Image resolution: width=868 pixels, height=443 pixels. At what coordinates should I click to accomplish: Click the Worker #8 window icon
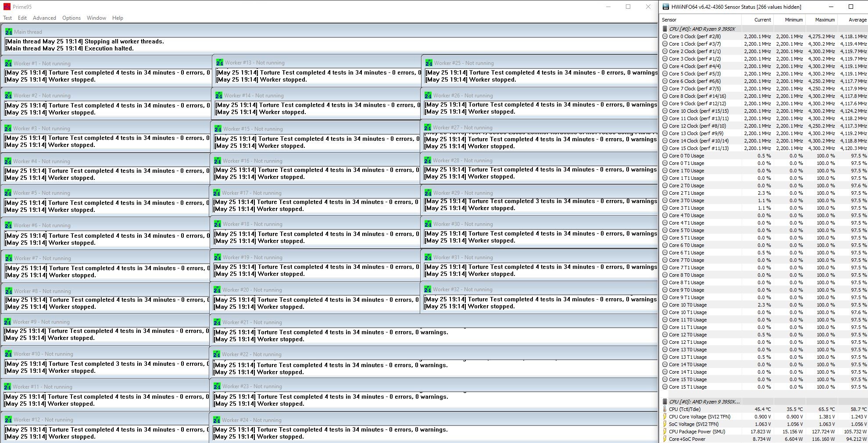[9, 291]
